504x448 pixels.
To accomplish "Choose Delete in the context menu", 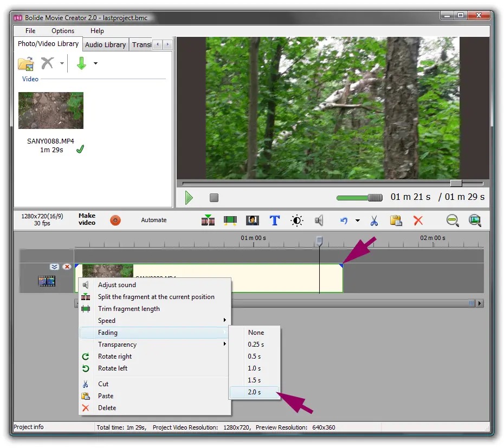I will click(155, 407).
